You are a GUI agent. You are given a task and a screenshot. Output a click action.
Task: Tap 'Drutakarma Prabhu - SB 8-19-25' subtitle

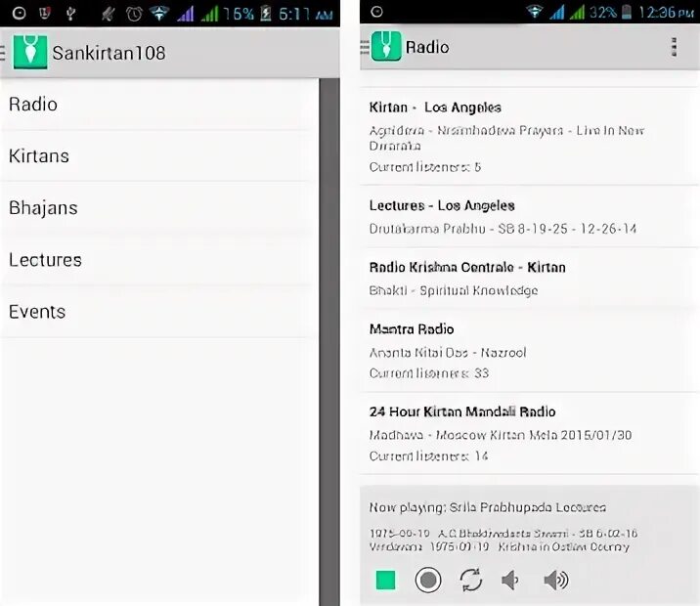click(x=503, y=229)
